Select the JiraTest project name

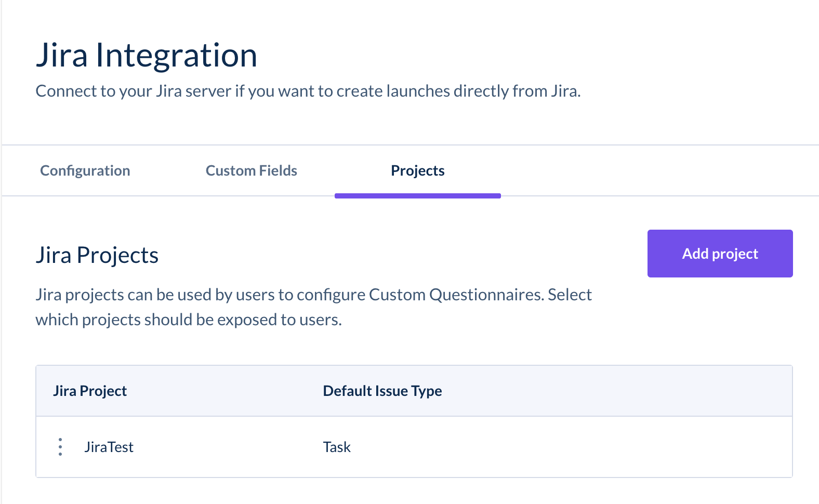coord(109,447)
